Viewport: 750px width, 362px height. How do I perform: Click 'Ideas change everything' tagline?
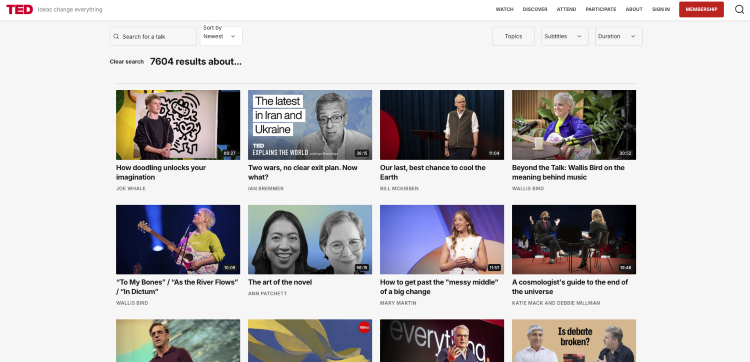(x=70, y=10)
